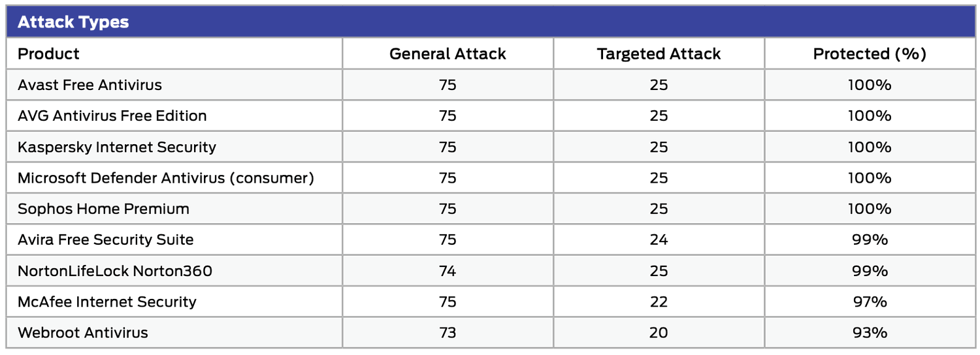
Task: Click the Sophos Home Premium row label
Action: pyautogui.click(x=103, y=209)
